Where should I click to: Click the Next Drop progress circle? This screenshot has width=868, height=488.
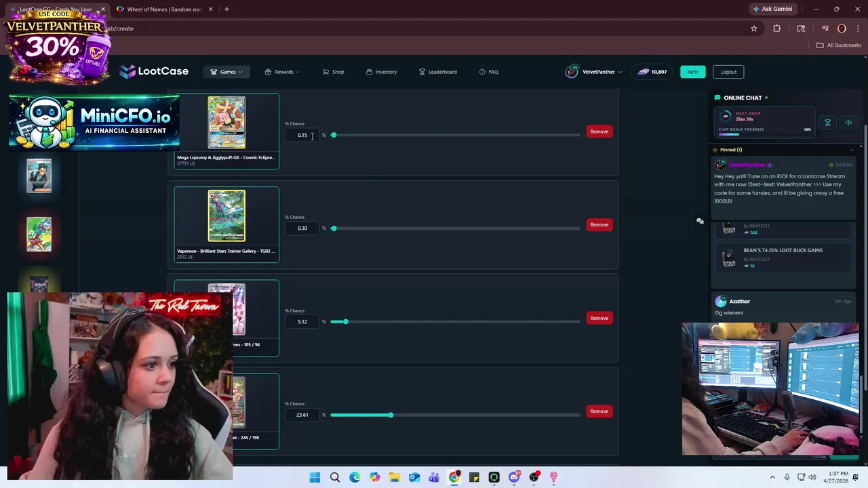tap(726, 116)
